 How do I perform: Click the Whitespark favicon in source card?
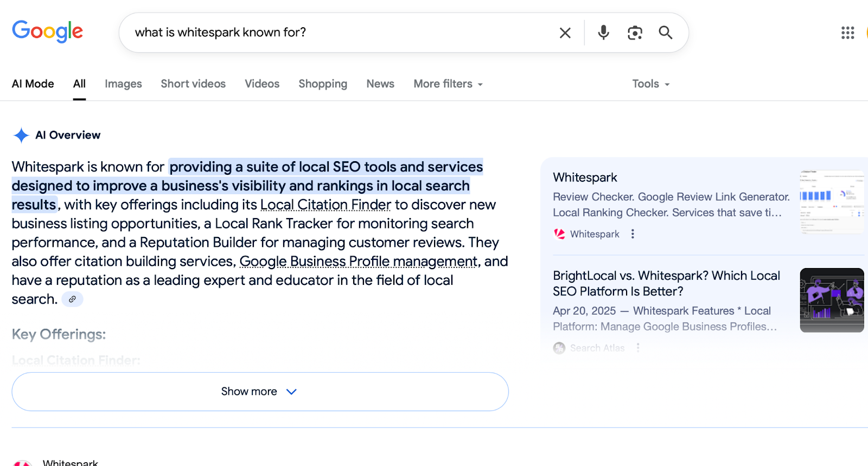559,234
